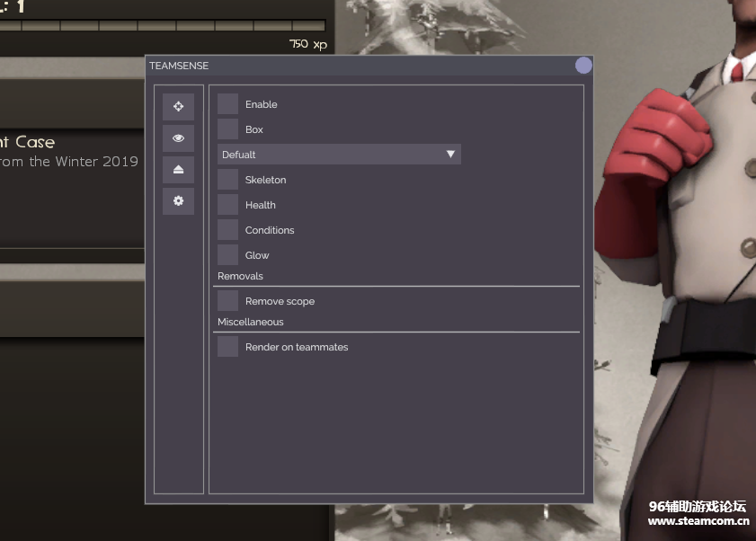The height and width of the screenshot is (541, 756).
Task: Click the Removals section header
Action: pyautogui.click(x=240, y=276)
